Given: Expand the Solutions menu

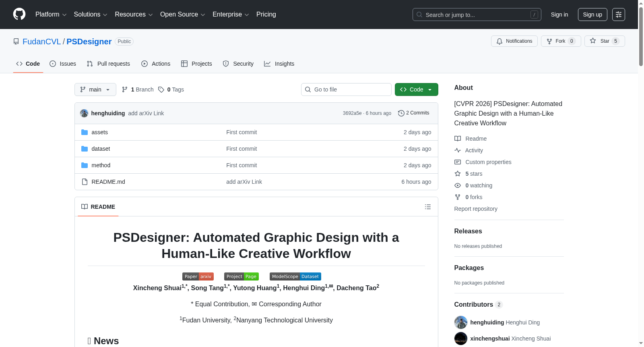Looking at the screenshot, I should click(x=91, y=15).
